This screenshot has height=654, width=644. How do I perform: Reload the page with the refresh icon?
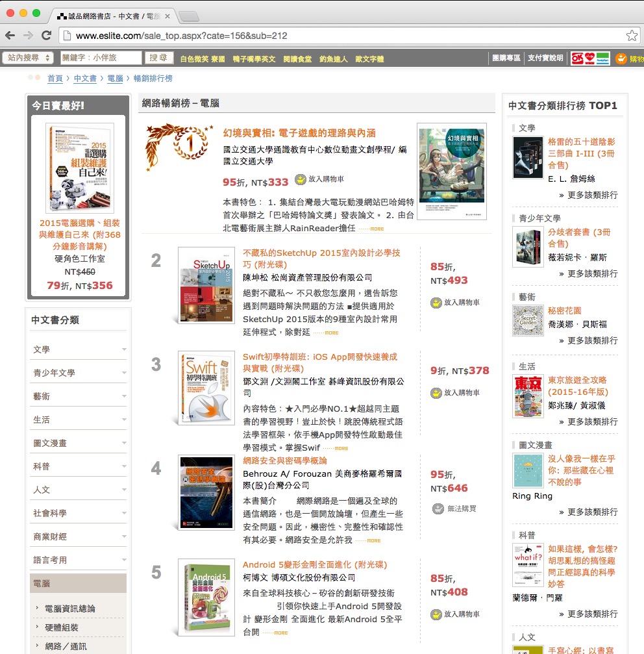point(46,36)
